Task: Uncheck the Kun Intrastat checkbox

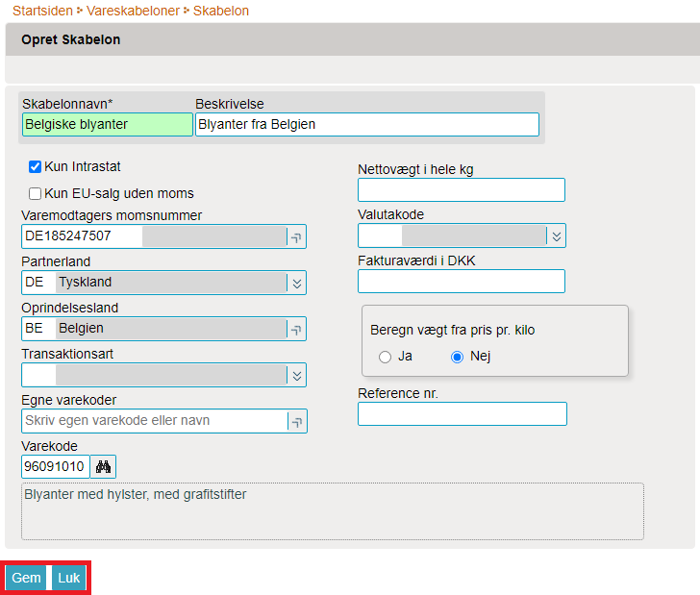Action: tap(35, 167)
